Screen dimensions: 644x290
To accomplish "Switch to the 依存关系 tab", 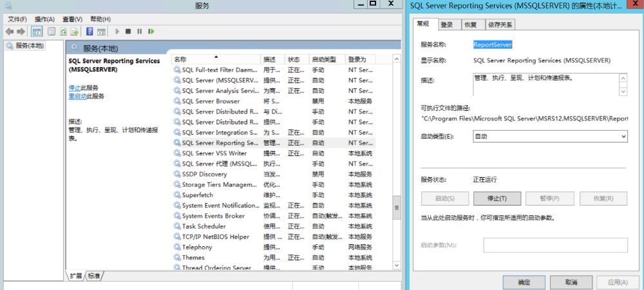I will point(500,24).
